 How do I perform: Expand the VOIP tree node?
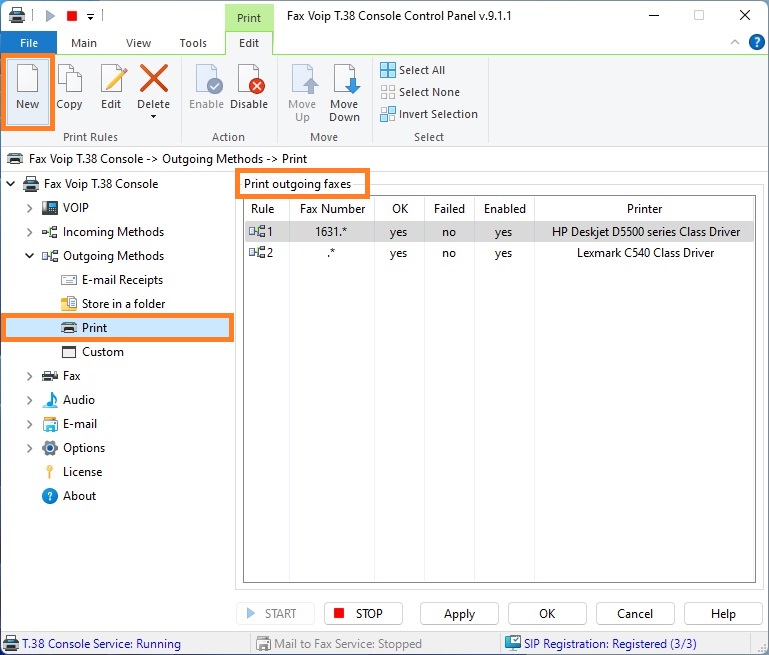[29, 208]
